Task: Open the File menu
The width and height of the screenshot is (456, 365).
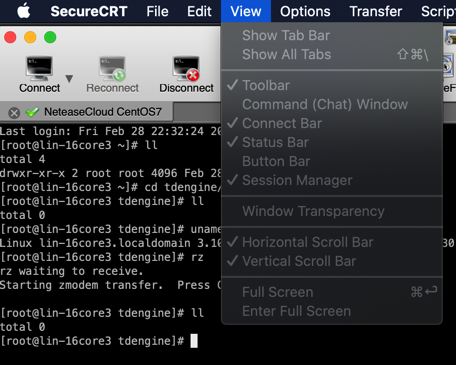Action: (157, 11)
